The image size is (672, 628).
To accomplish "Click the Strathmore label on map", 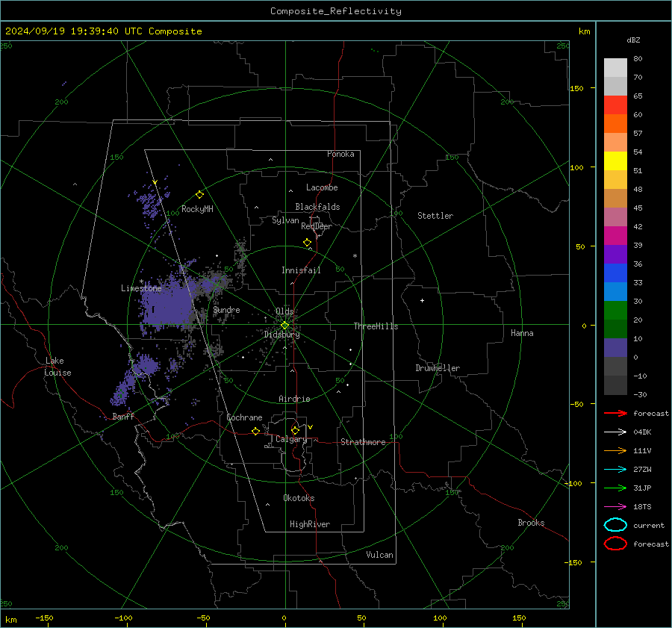I will [363, 442].
